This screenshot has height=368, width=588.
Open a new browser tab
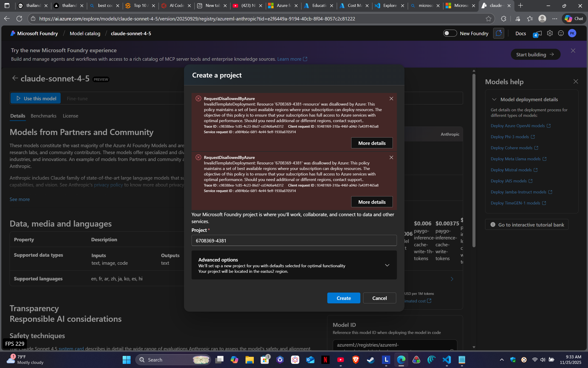pyautogui.click(x=520, y=5)
